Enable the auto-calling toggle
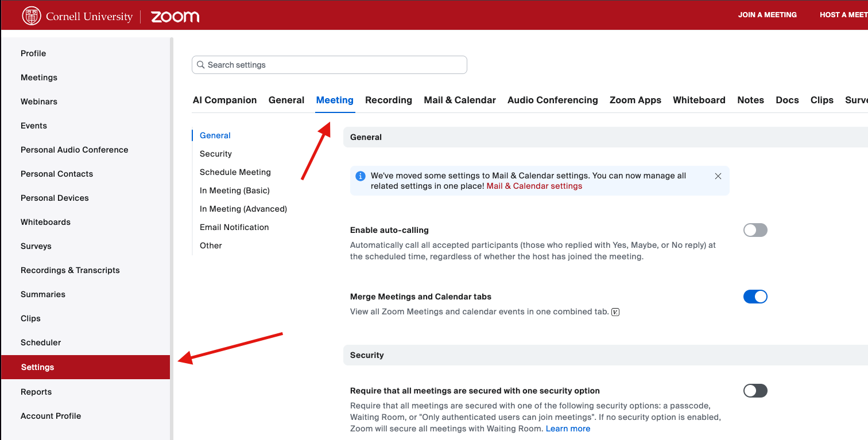This screenshot has width=868, height=440. [x=755, y=230]
